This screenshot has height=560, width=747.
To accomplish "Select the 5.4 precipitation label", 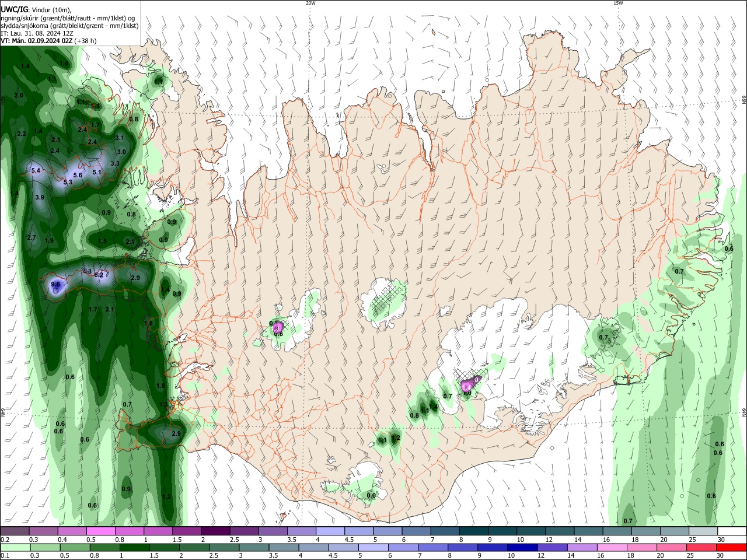I will [36, 170].
